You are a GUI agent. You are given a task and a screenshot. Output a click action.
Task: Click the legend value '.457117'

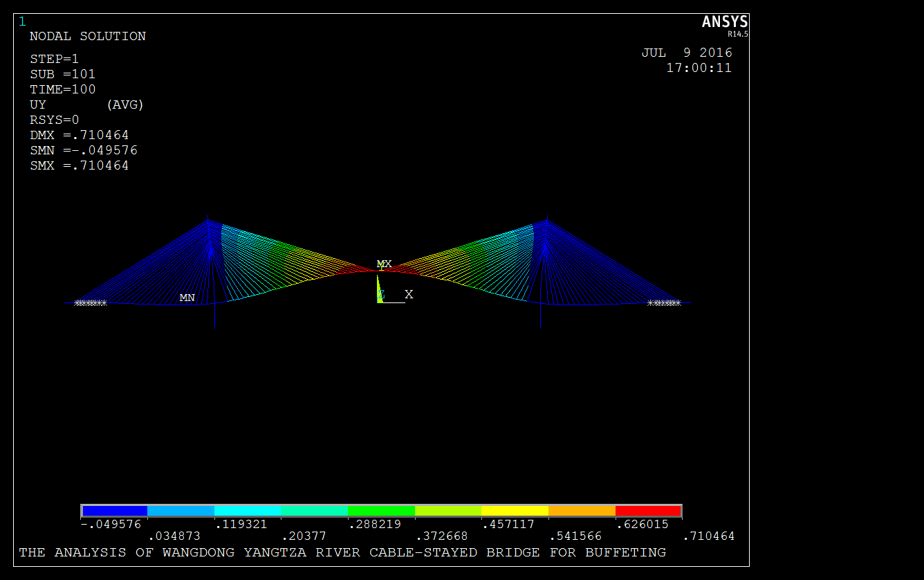pos(508,525)
